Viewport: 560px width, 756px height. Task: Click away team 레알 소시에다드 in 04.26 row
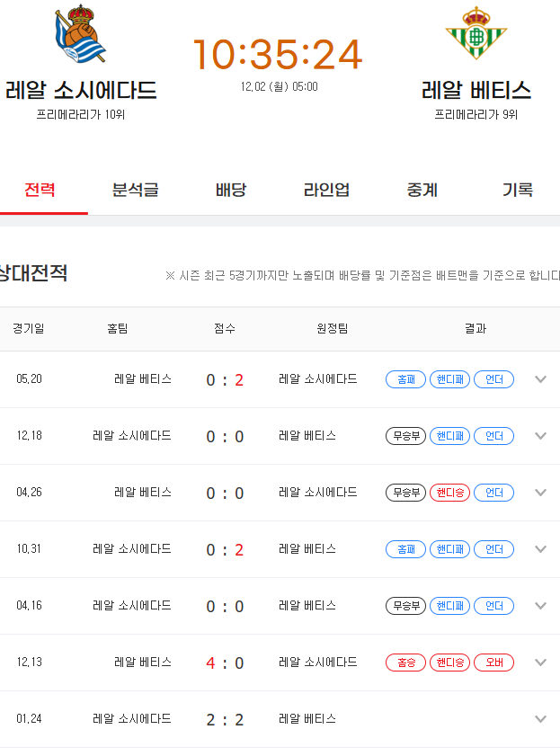[x=318, y=493]
